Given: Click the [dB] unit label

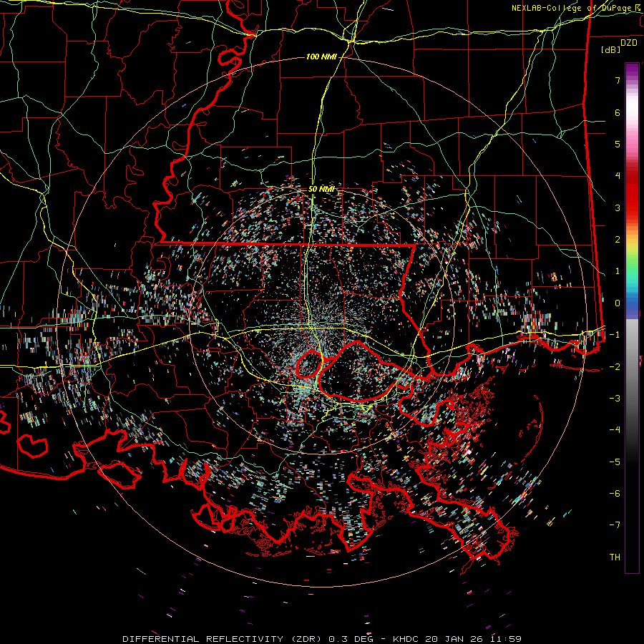Looking at the screenshot, I should pyautogui.click(x=611, y=49).
